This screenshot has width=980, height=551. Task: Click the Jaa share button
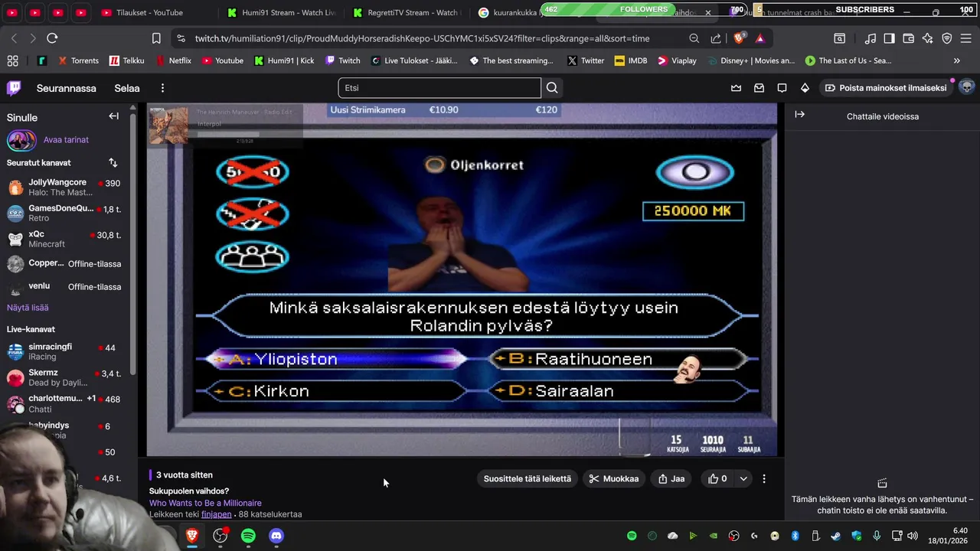[x=671, y=479]
